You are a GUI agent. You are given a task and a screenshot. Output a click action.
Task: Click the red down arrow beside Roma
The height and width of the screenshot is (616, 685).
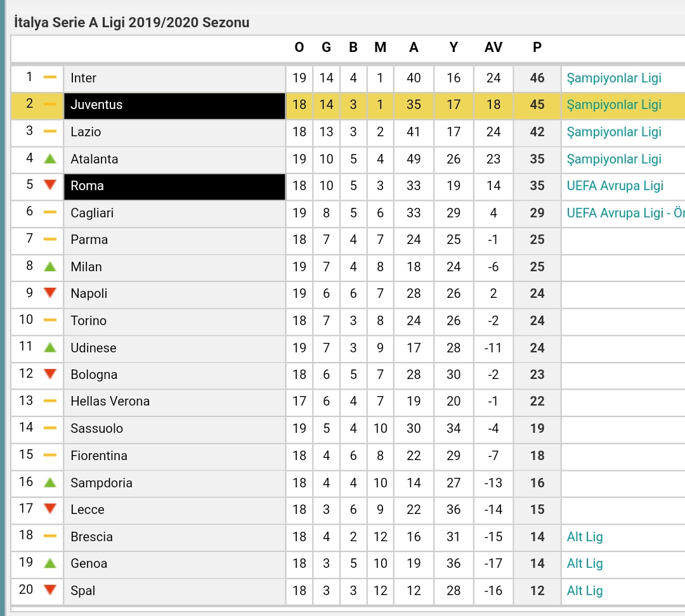click(x=50, y=185)
